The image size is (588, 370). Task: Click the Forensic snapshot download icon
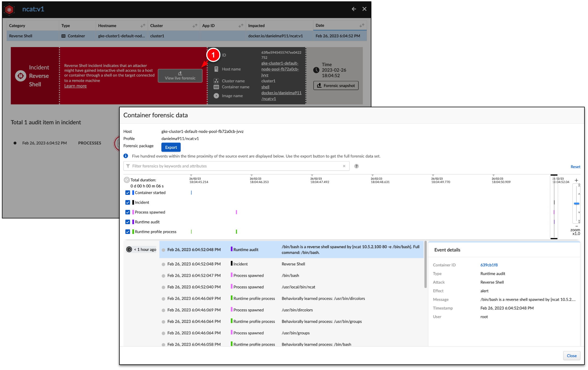[x=319, y=85]
